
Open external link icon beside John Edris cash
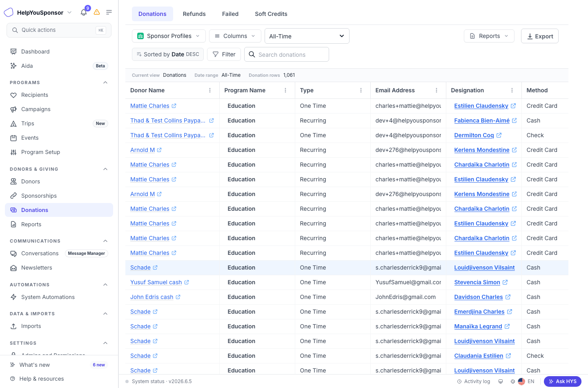coord(178,297)
